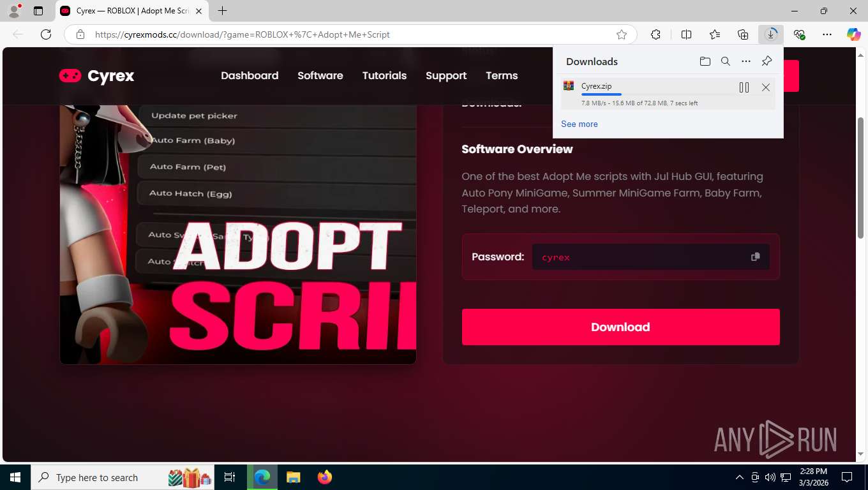Open the Favorites list icon
This screenshot has height=490, width=868.
point(715,34)
